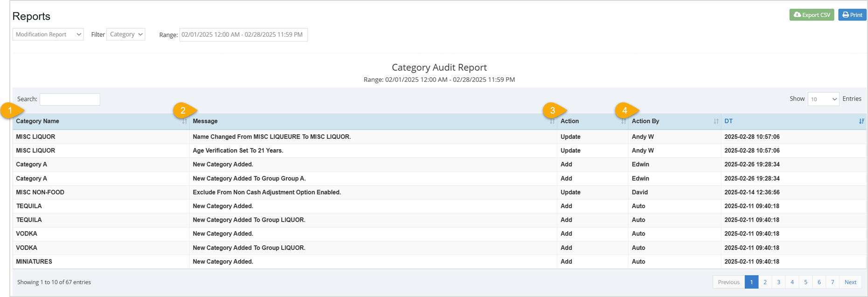Open the Show entries count dropdown

click(823, 99)
